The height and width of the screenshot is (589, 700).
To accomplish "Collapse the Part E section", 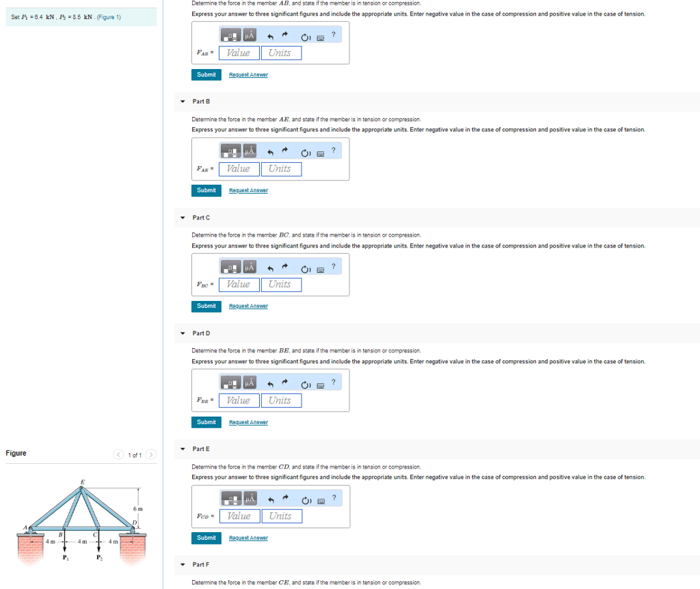I will click(183, 449).
